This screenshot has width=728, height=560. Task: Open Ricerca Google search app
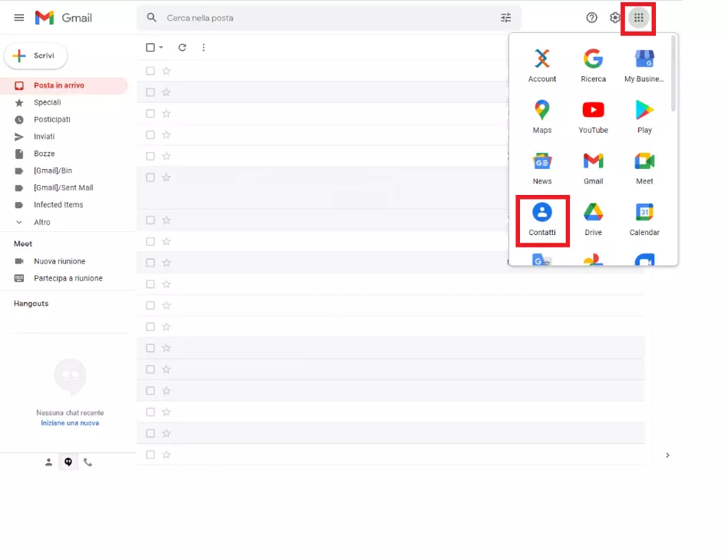(x=593, y=65)
